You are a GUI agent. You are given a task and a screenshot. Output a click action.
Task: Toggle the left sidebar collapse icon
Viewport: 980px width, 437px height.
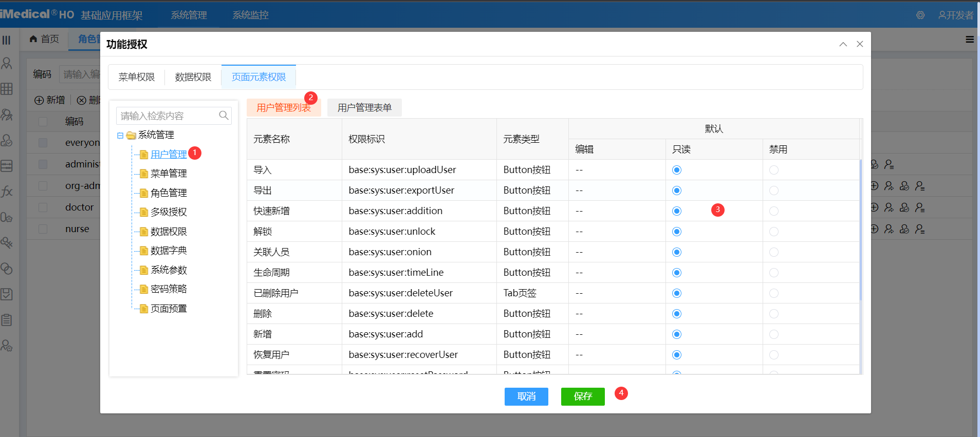(7, 40)
